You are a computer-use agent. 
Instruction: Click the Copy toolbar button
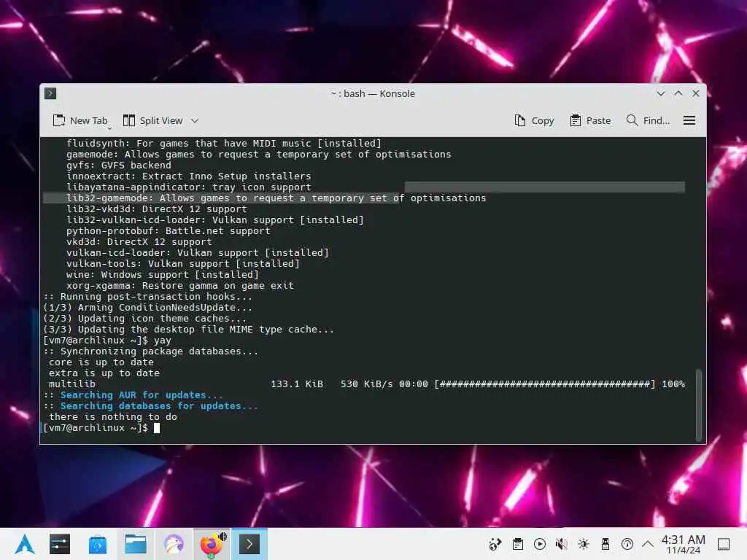coord(534,121)
